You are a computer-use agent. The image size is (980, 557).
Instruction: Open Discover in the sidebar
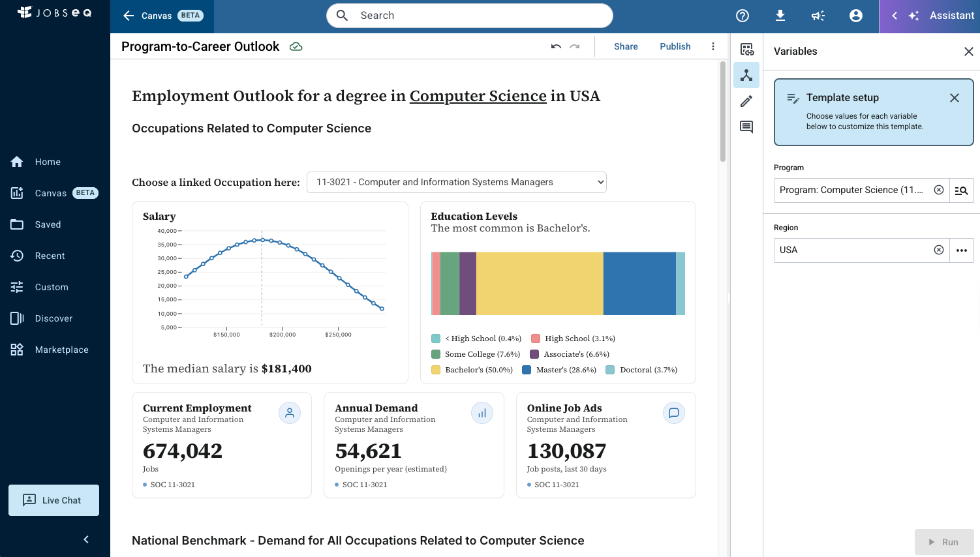(x=55, y=318)
